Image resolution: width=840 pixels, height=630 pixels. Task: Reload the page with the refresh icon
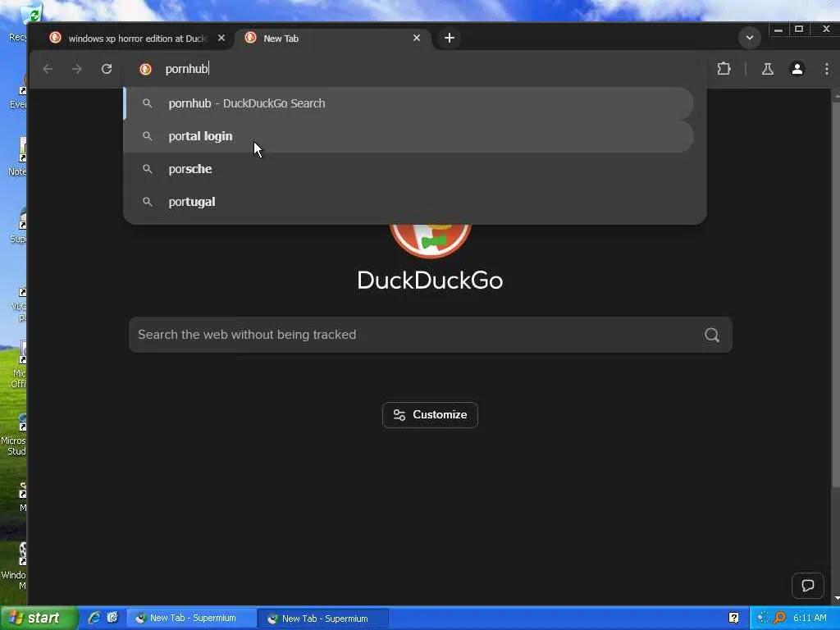pos(107,69)
